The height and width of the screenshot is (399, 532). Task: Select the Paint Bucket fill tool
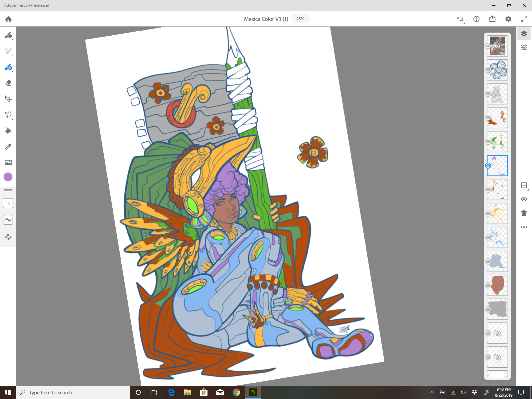point(8,131)
